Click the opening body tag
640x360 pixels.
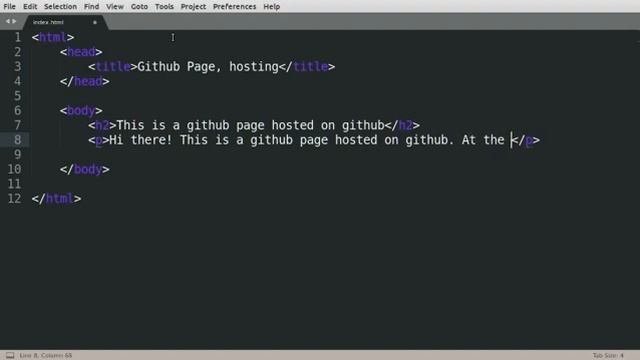81,111
